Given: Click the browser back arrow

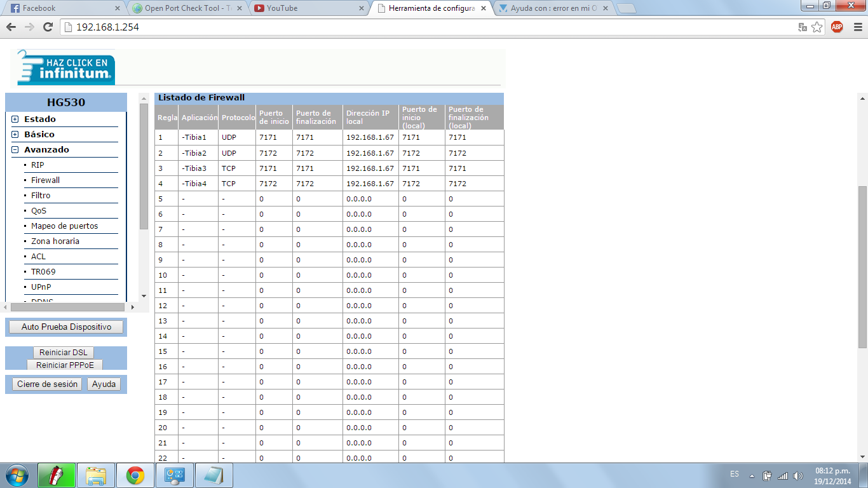Looking at the screenshot, I should point(11,27).
